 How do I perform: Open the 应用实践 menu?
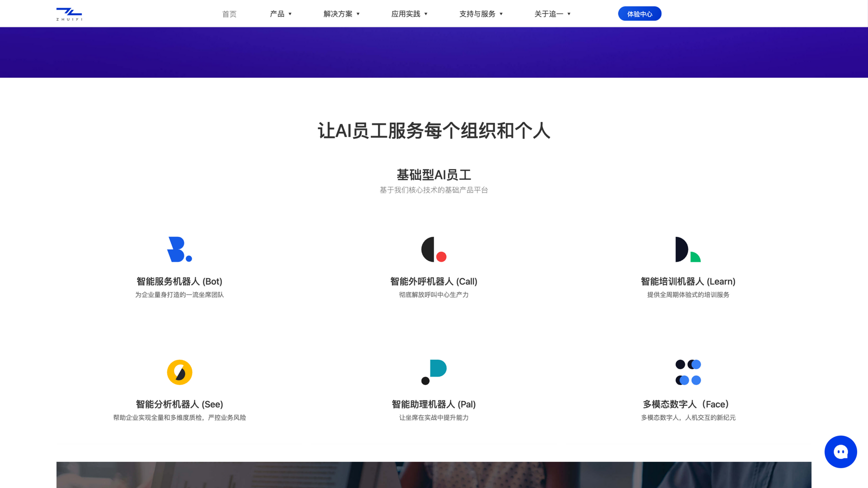[x=406, y=14]
